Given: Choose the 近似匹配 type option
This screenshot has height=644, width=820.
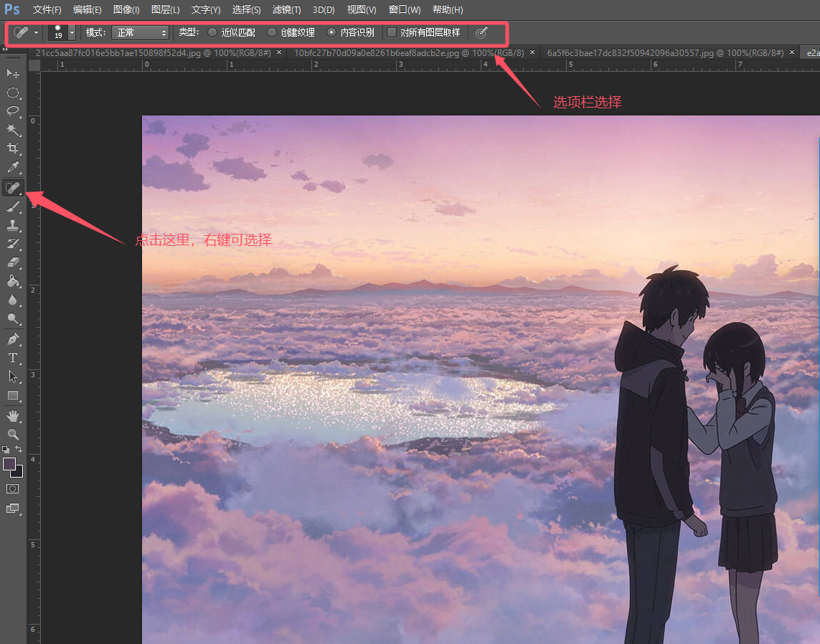Looking at the screenshot, I should tap(232, 32).
